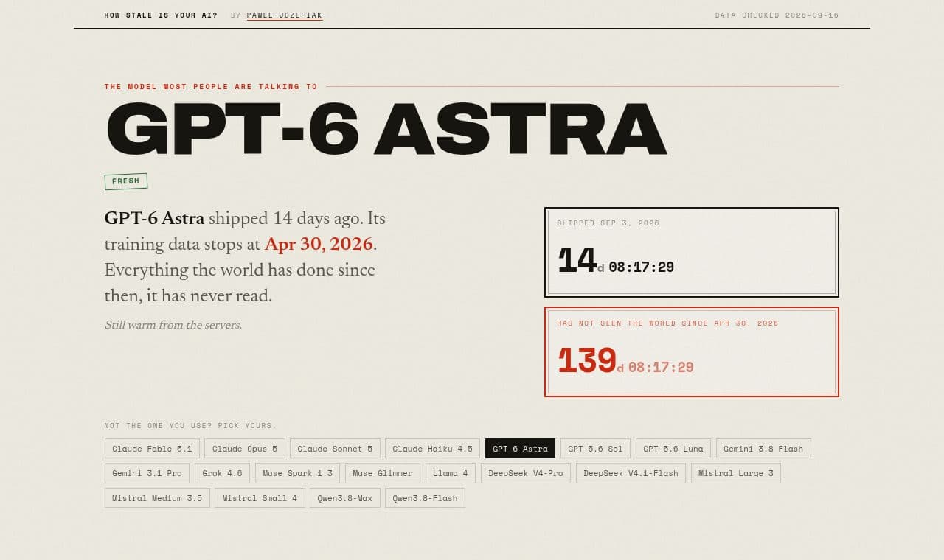The image size is (944, 560).
Task: Choose Claude Sonnet 5 model
Action: click(x=335, y=449)
